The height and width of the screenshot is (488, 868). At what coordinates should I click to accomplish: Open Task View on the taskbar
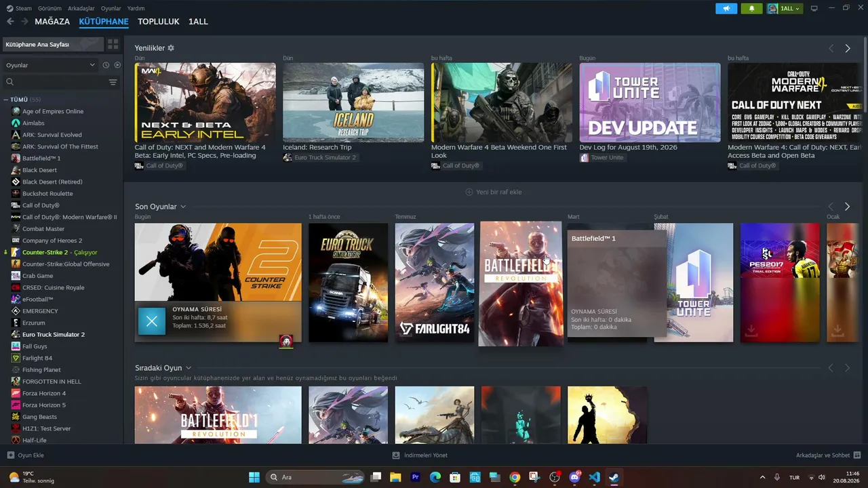coord(376,477)
